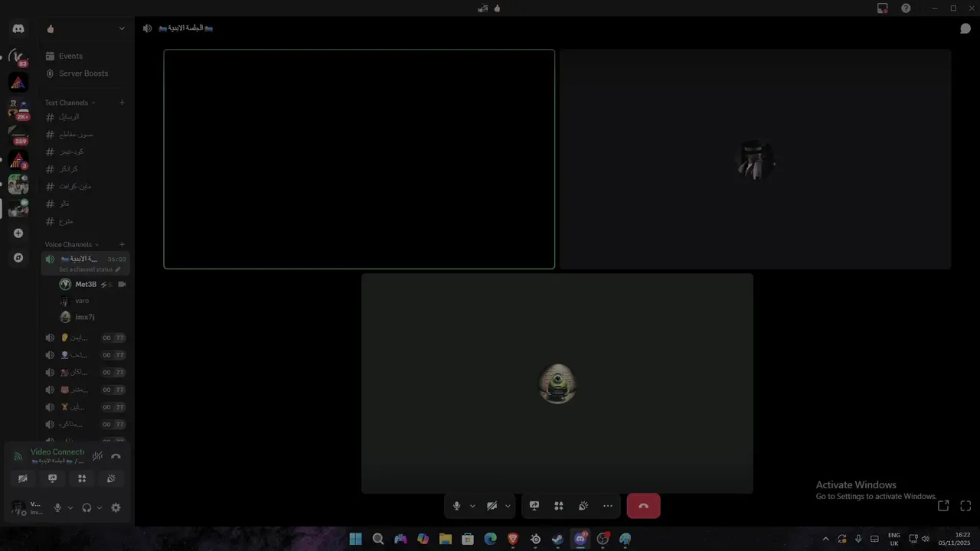The image size is (980, 551).
Task: Open the server Events page
Action: tap(85, 56)
